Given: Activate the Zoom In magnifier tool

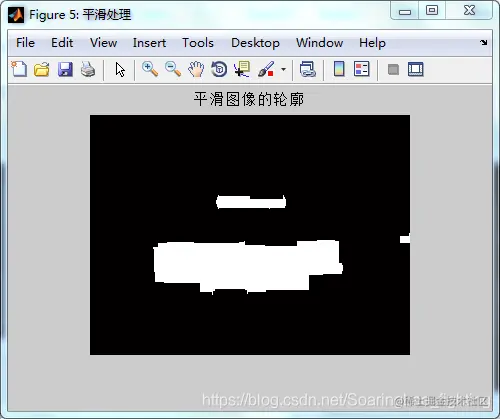Looking at the screenshot, I should click(x=150, y=69).
